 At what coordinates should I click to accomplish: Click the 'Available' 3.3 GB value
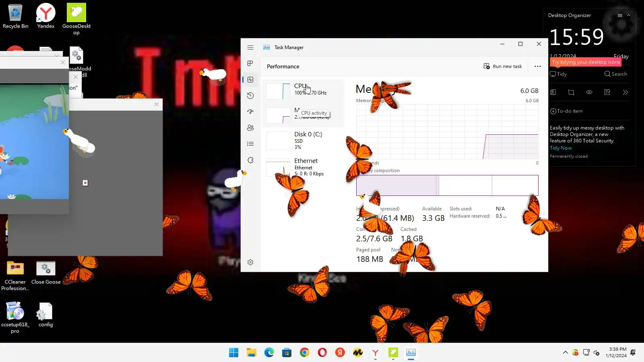[x=433, y=218]
